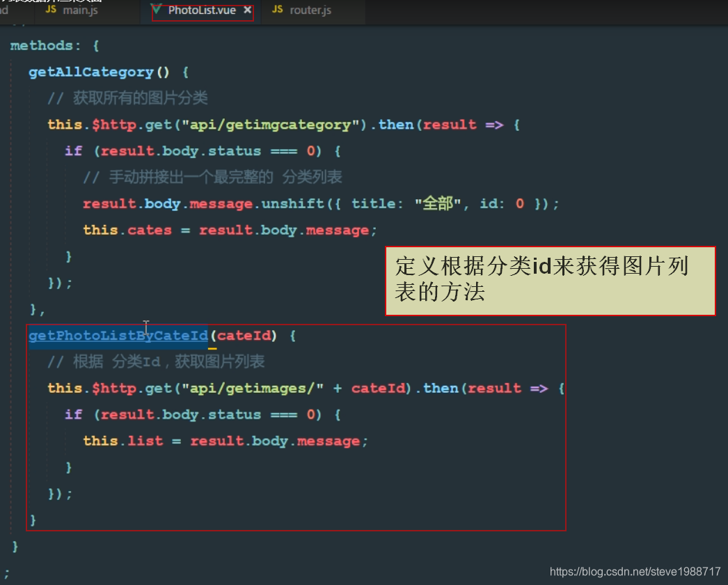This screenshot has width=728, height=585.
Task: Click the 'unshift' call in code
Action: tap(292, 203)
